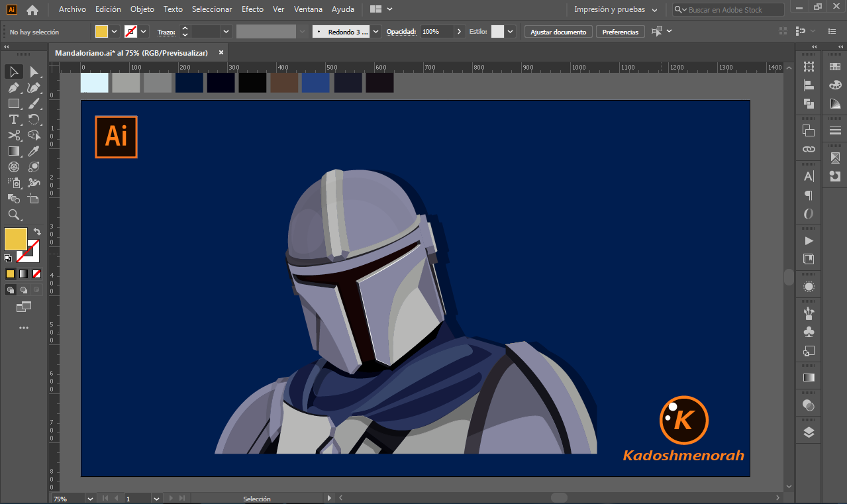The width and height of the screenshot is (847, 504).
Task: Open stroke color dropdown in control bar
Action: 144,31
